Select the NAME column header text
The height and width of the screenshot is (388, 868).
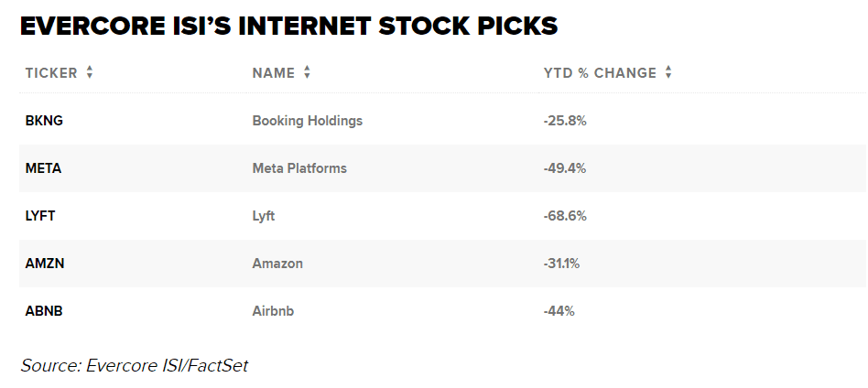pos(273,73)
